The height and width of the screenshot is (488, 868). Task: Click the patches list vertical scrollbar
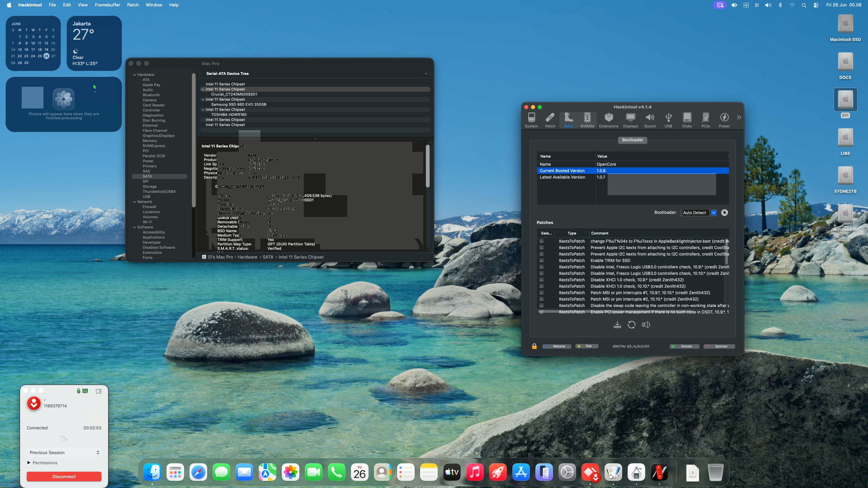pyautogui.click(x=727, y=252)
